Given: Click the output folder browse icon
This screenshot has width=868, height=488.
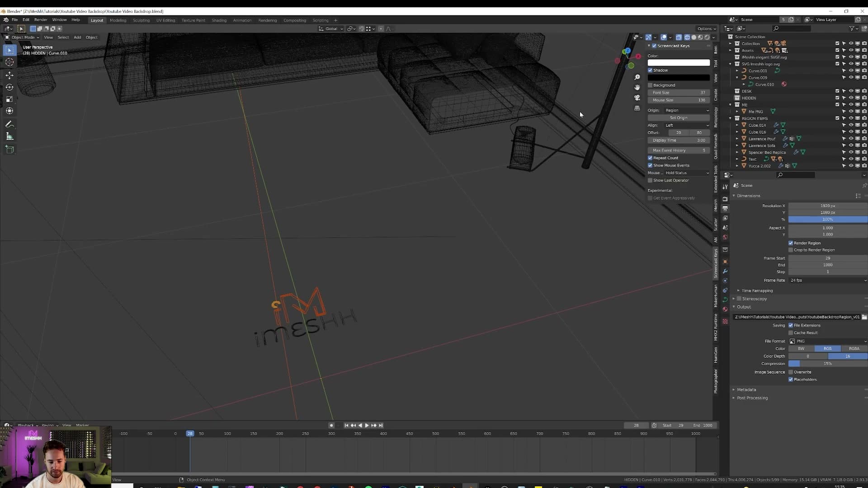Looking at the screenshot, I should (x=864, y=317).
